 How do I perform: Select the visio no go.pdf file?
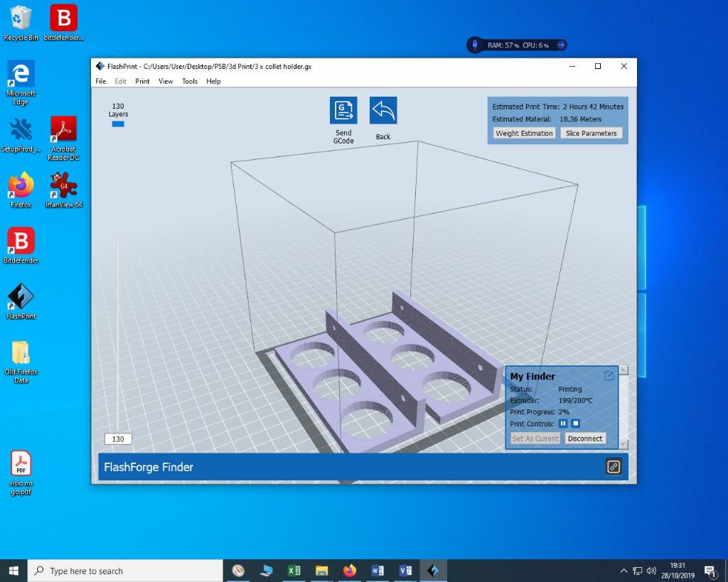point(21,473)
